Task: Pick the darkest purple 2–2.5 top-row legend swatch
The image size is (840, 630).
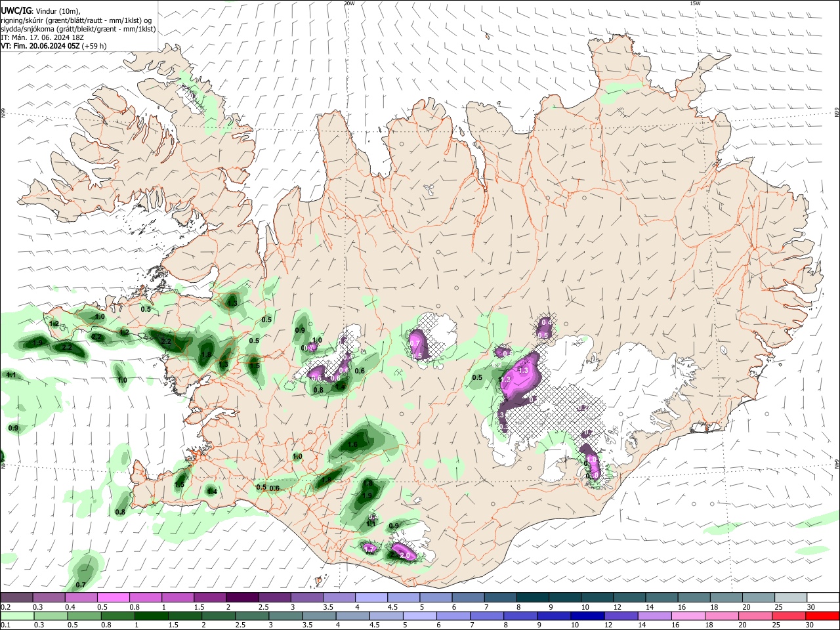Action: point(242,597)
